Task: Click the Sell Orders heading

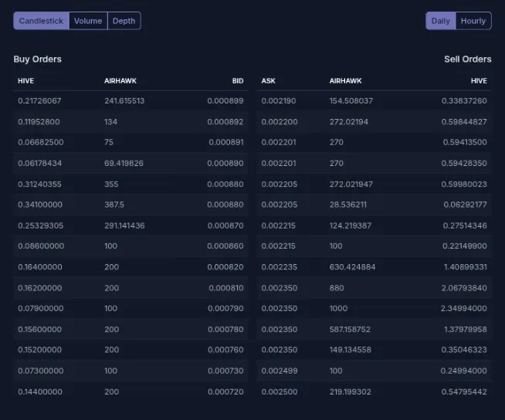Action: coord(468,59)
